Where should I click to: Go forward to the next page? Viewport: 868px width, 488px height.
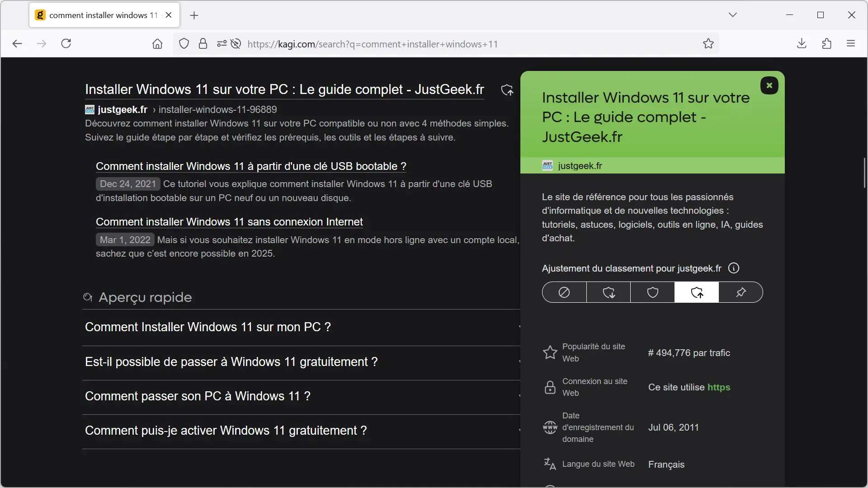click(x=42, y=44)
